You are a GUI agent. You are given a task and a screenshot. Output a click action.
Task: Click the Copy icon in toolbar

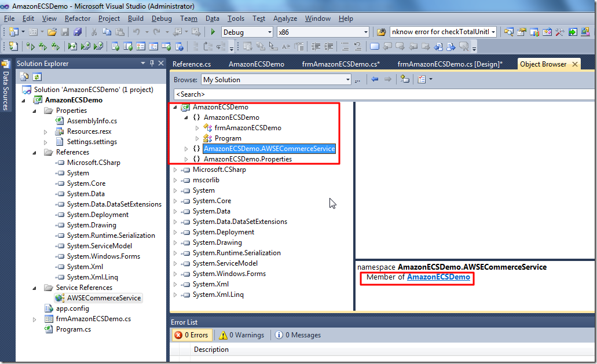click(107, 32)
